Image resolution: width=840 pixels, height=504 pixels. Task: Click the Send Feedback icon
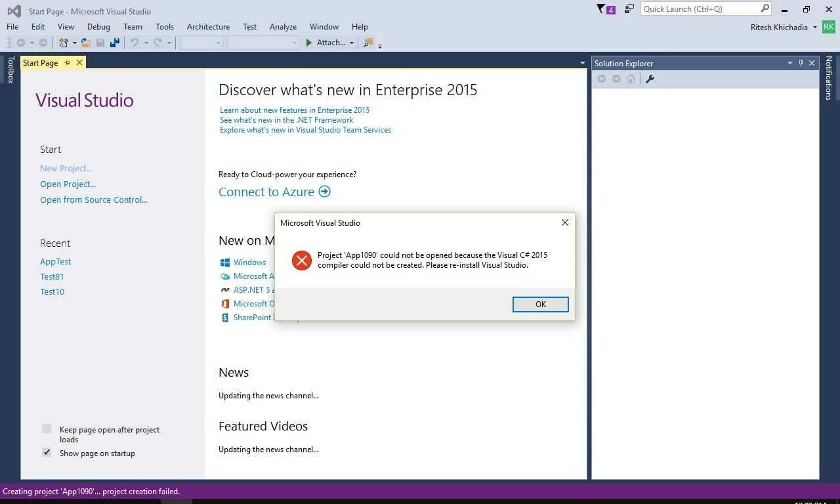point(629,9)
